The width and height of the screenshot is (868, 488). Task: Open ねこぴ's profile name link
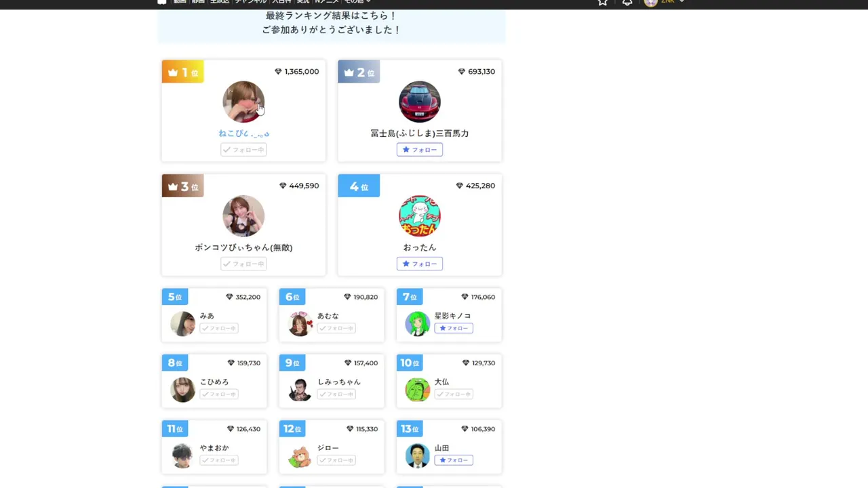[243, 134]
